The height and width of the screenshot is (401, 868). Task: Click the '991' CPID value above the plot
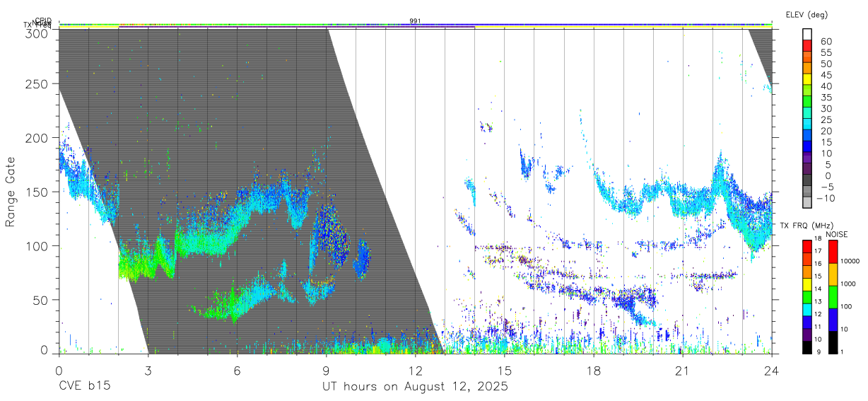pos(415,21)
